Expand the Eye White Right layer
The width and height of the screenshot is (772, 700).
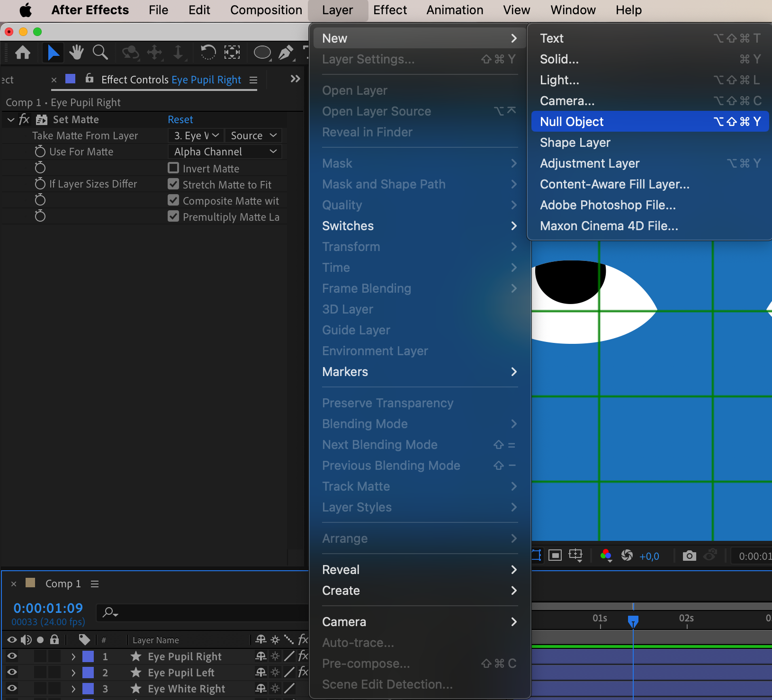(73, 689)
